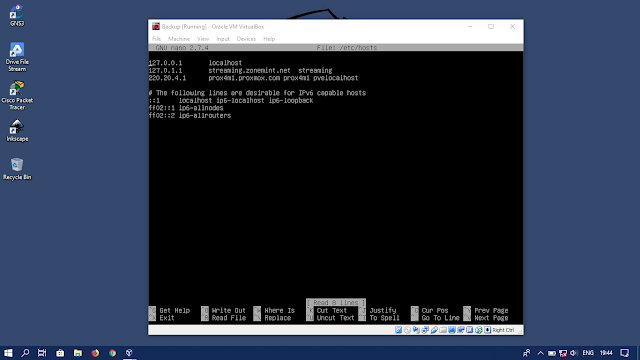Viewport: 640px width, 360px height.
Task: Click the network adapter indicator in VirtualBox status bar
Action: (425, 330)
